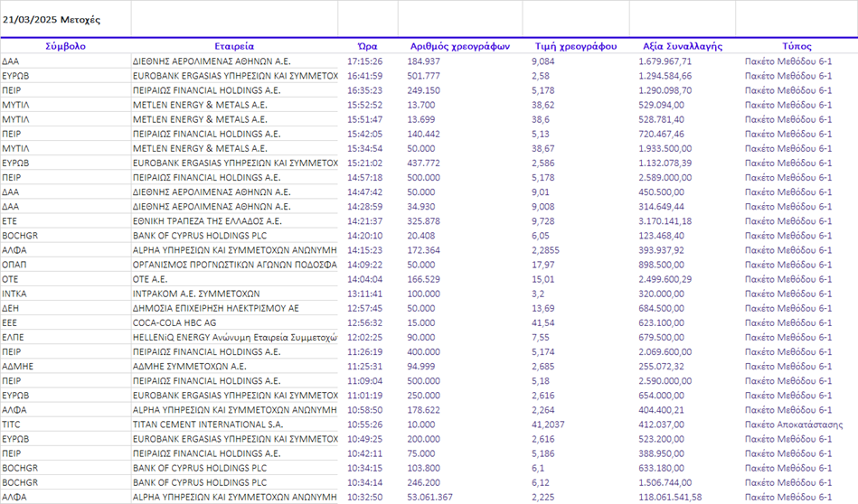Select the TITC symbol cell

click(11, 425)
